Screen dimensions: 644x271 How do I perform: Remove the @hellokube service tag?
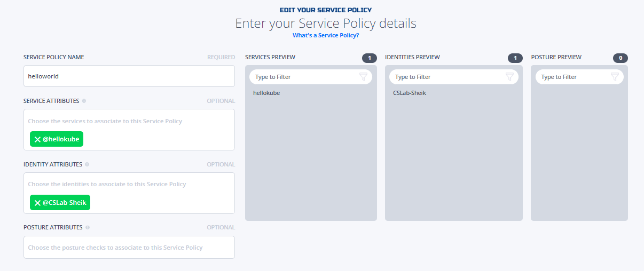point(37,139)
